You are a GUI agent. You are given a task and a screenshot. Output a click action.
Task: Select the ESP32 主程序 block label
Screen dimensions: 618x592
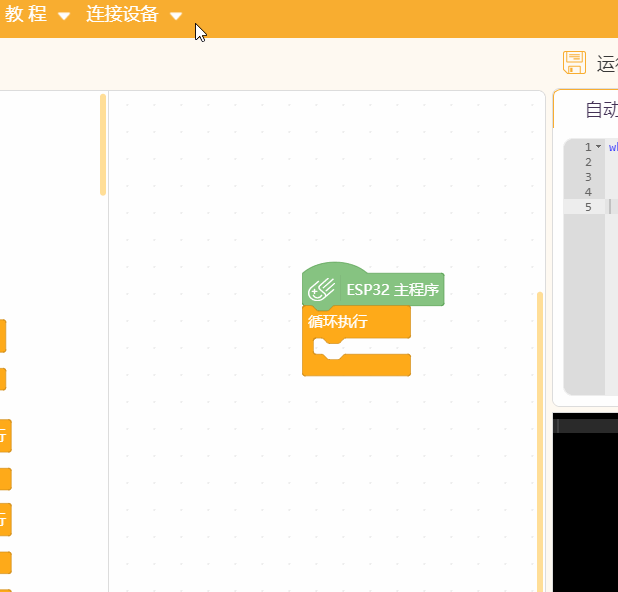coord(392,290)
